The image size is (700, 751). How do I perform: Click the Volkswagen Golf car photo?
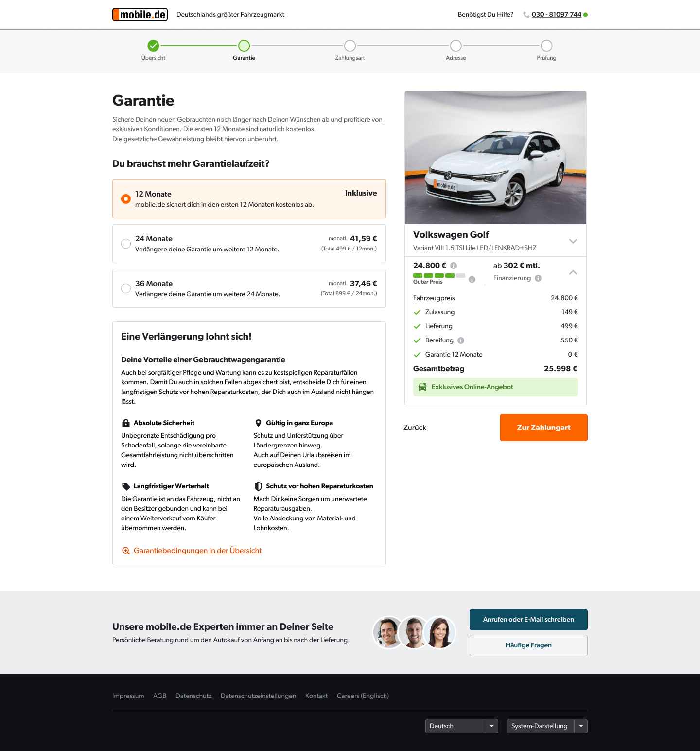pos(495,158)
